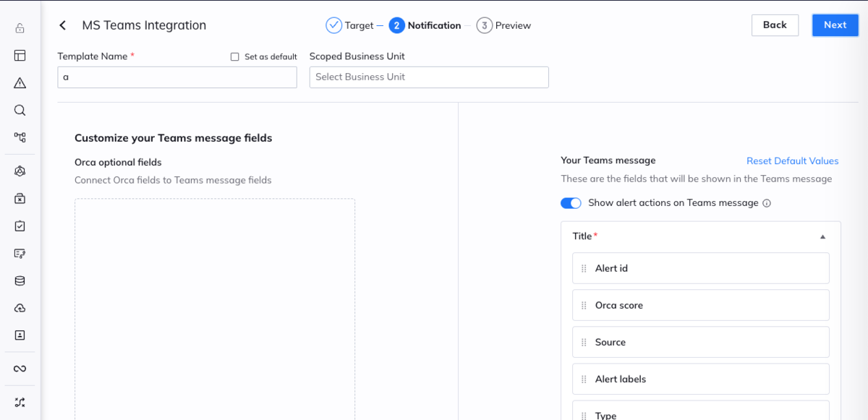
Task: Click the MS Teams Integration title
Action: click(144, 25)
